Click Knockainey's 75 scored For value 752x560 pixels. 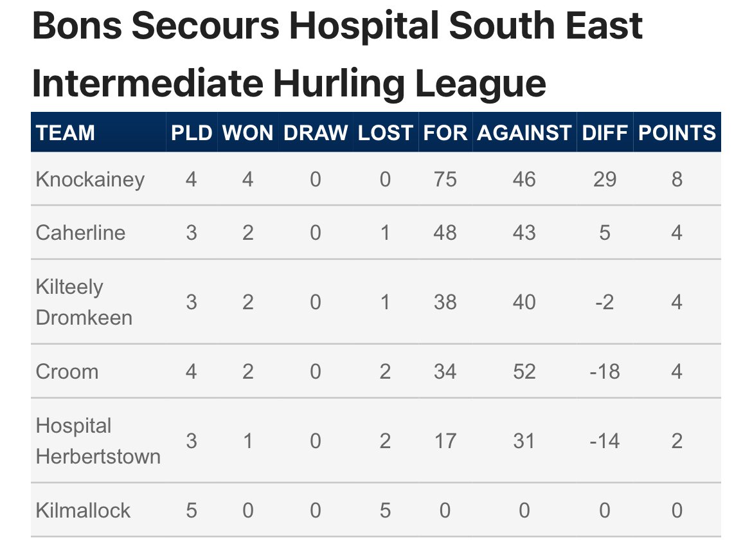tap(445, 179)
